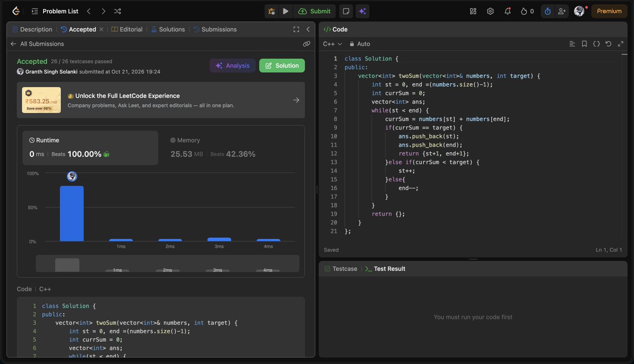634x364 pixels.
Task: Open the Solutions tab
Action: [x=168, y=30]
